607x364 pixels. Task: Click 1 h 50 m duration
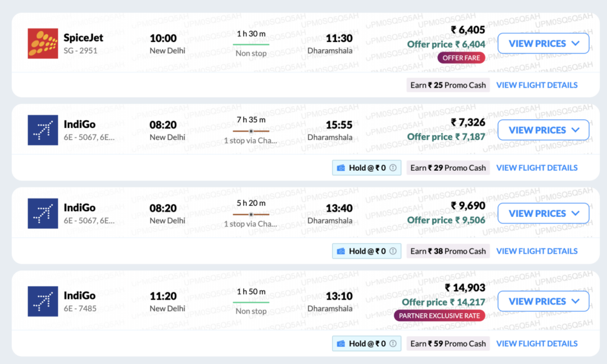[x=251, y=291]
